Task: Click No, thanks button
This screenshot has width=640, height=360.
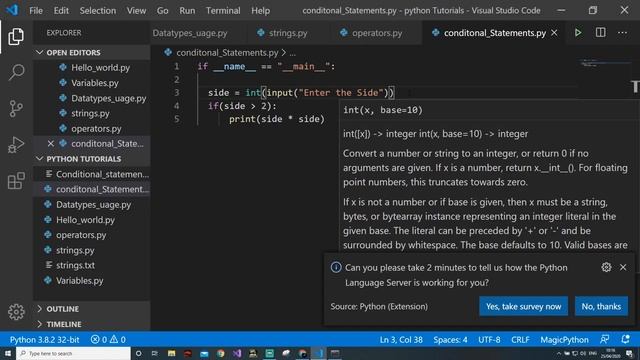Action: [601, 306]
